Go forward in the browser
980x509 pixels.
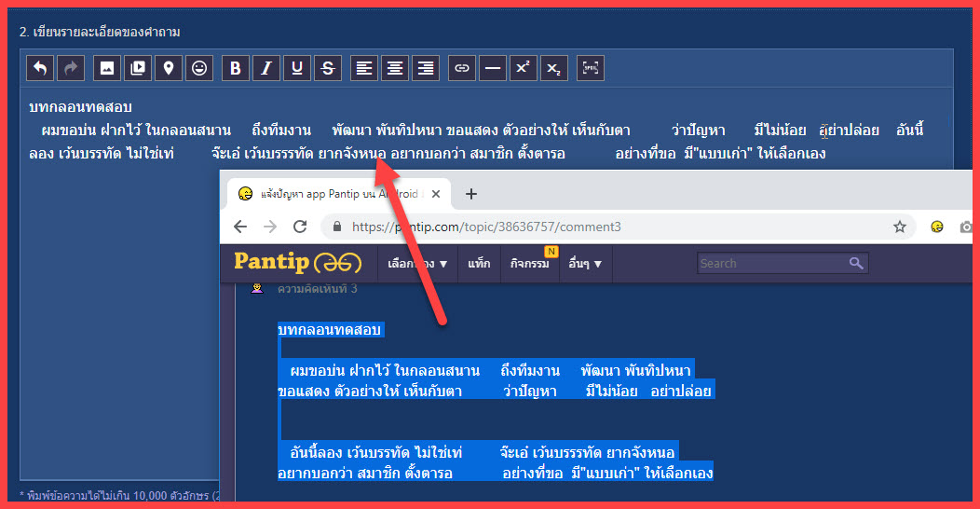(x=270, y=227)
